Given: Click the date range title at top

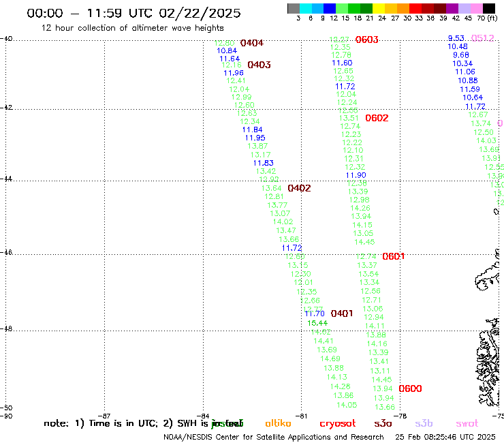Looking at the screenshot, I should [x=133, y=13].
